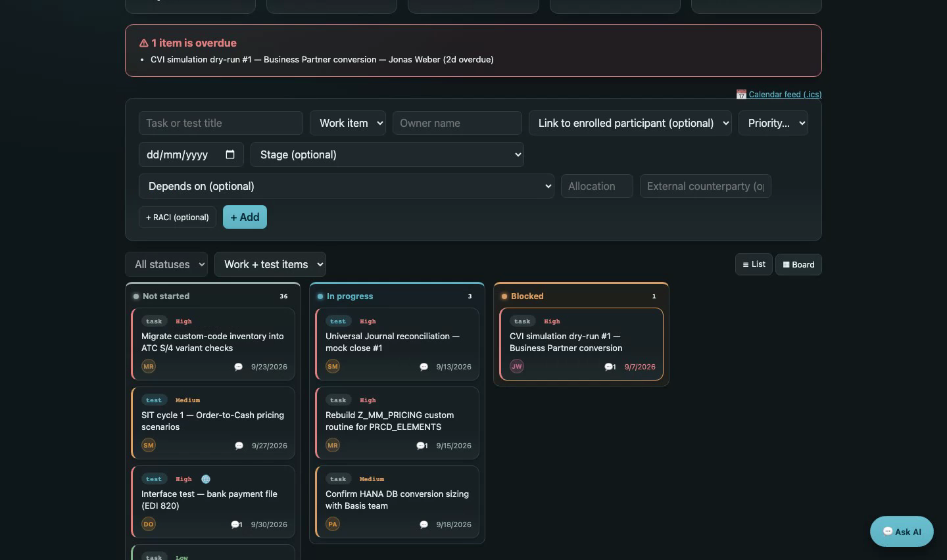The image size is (947, 560).
Task: Open the Work + test items filter
Action: coord(270,264)
